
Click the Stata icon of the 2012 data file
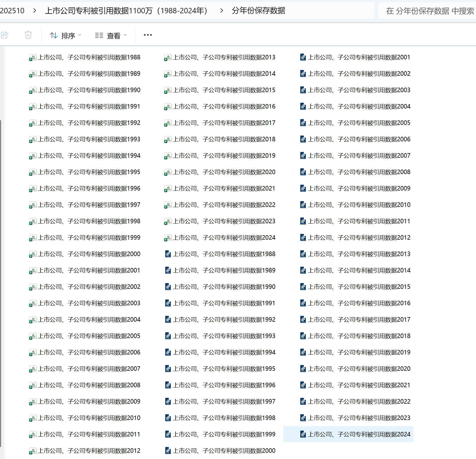click(303, 238)
